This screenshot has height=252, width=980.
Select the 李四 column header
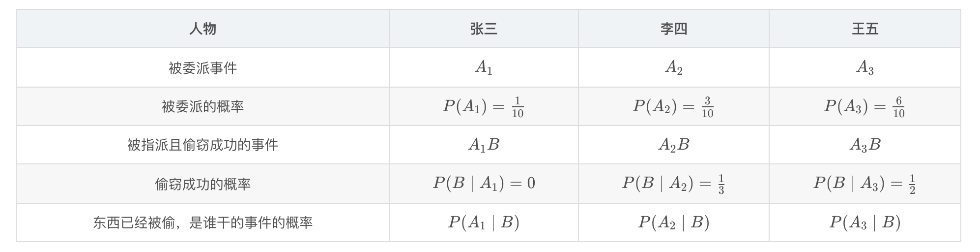point(673,29)
